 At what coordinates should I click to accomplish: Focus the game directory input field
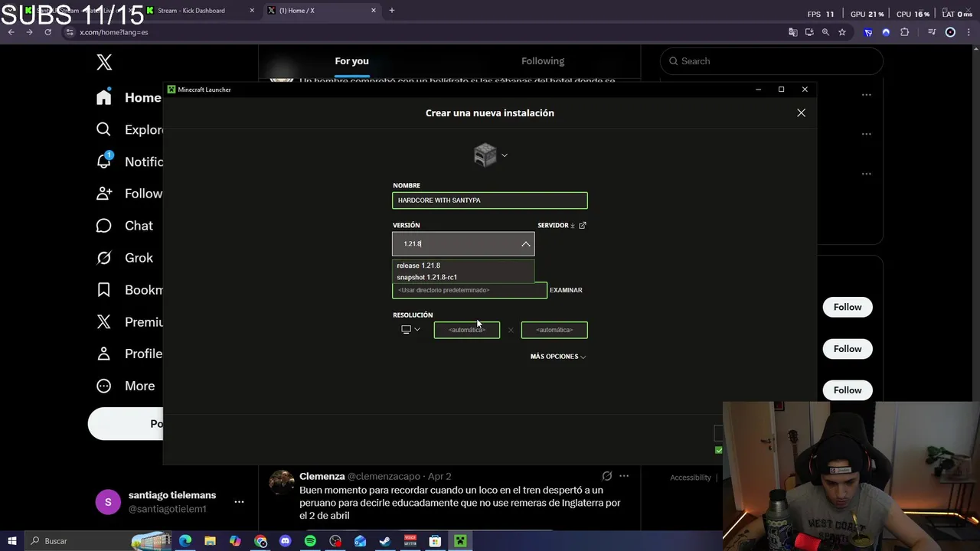(469, 290)
